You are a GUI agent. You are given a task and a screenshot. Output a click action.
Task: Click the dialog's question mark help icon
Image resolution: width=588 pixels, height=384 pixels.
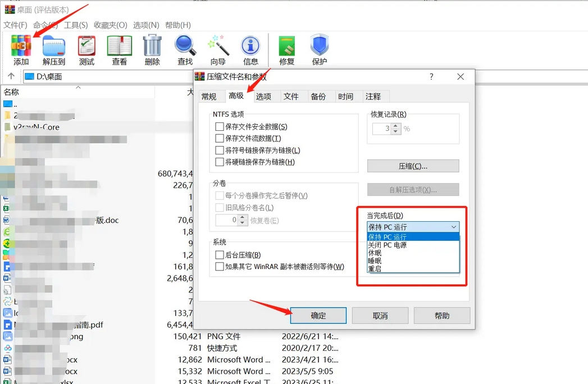(431, 77)
